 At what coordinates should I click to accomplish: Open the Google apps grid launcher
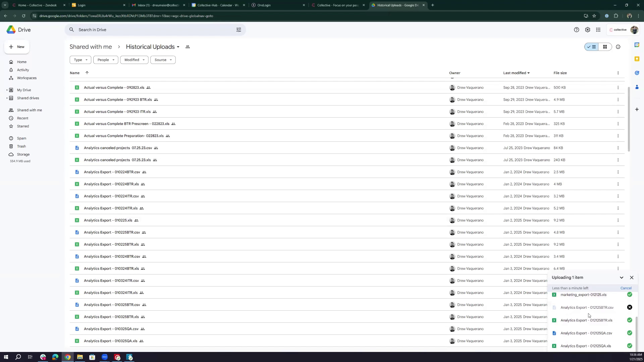pos(598,30)
